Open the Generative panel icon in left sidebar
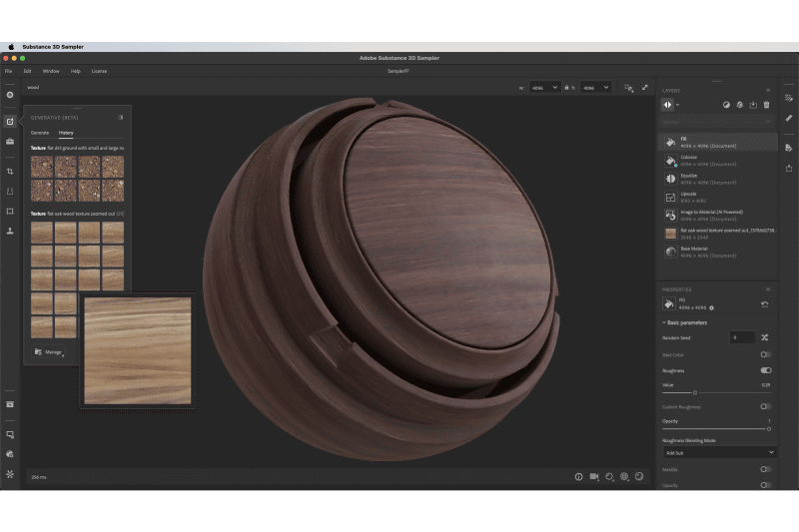 coord(10,121)
